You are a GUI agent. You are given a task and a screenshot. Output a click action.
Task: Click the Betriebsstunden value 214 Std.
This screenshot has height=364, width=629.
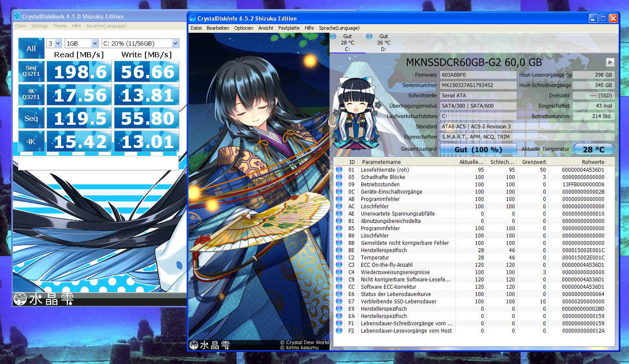[594, 116]
